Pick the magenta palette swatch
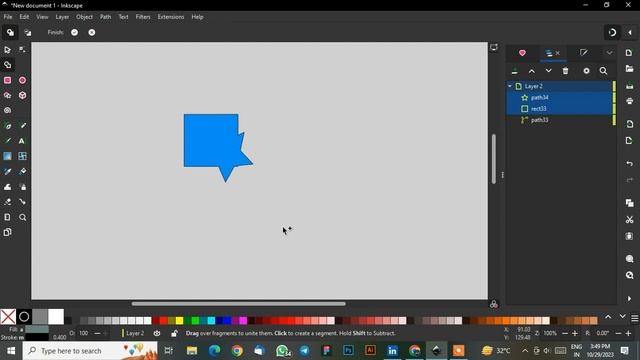640x360 pixels. tap(243, 321)
